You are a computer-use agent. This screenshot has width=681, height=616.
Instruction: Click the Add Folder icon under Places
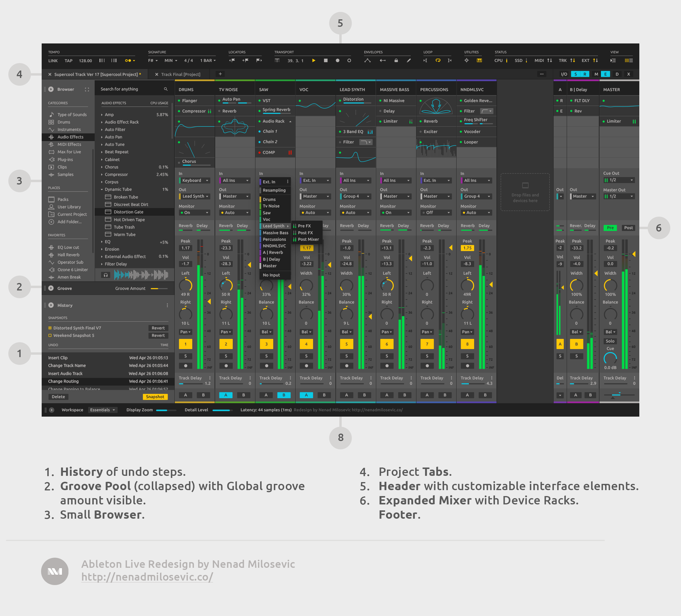51,221
